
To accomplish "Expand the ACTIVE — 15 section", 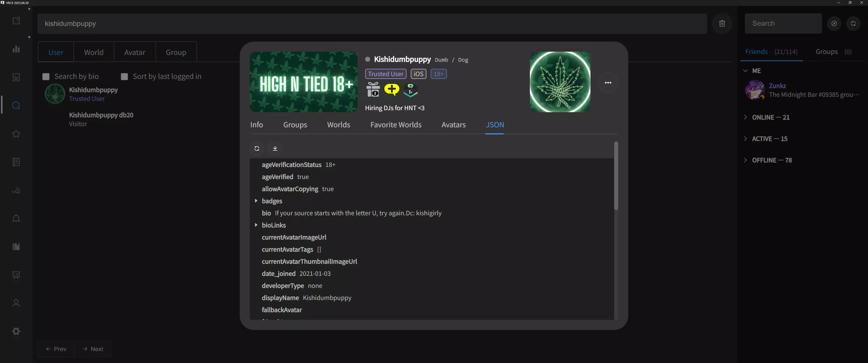I will 745,139.
